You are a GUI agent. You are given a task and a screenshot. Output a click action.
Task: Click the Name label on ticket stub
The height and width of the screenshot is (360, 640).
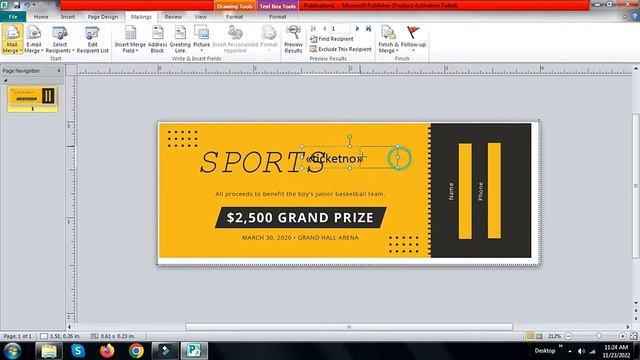coord(451,191)
